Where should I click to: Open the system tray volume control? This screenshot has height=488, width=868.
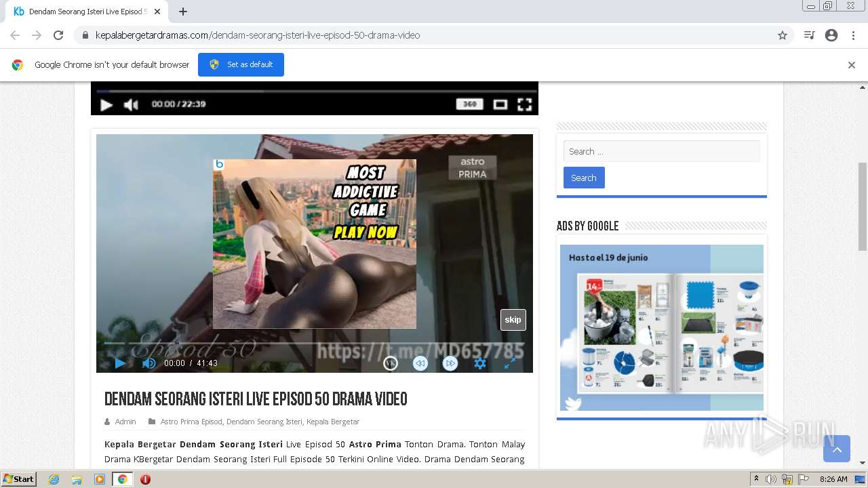click(771, 479)
